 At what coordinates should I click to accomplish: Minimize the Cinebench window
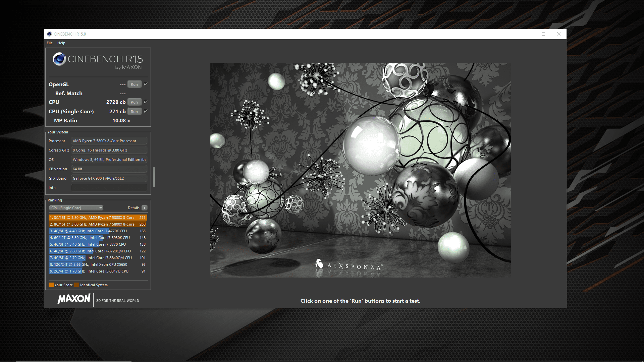[528, 34]
